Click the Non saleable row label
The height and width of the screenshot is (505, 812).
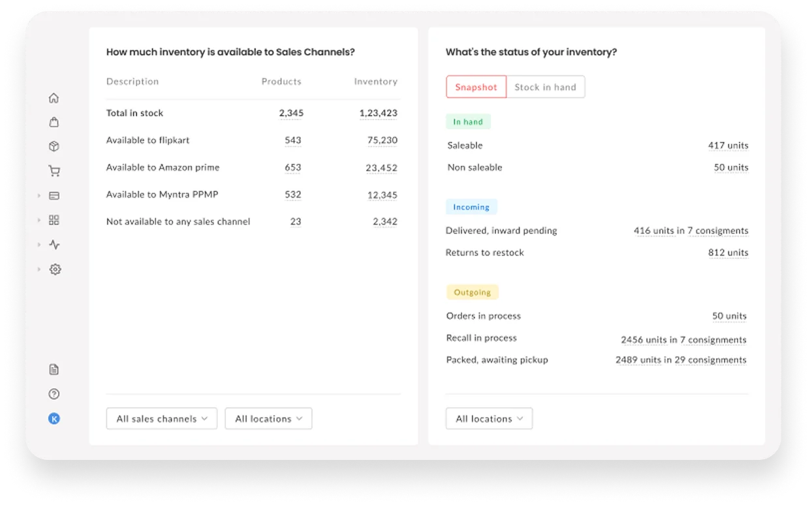pos(475,167)
